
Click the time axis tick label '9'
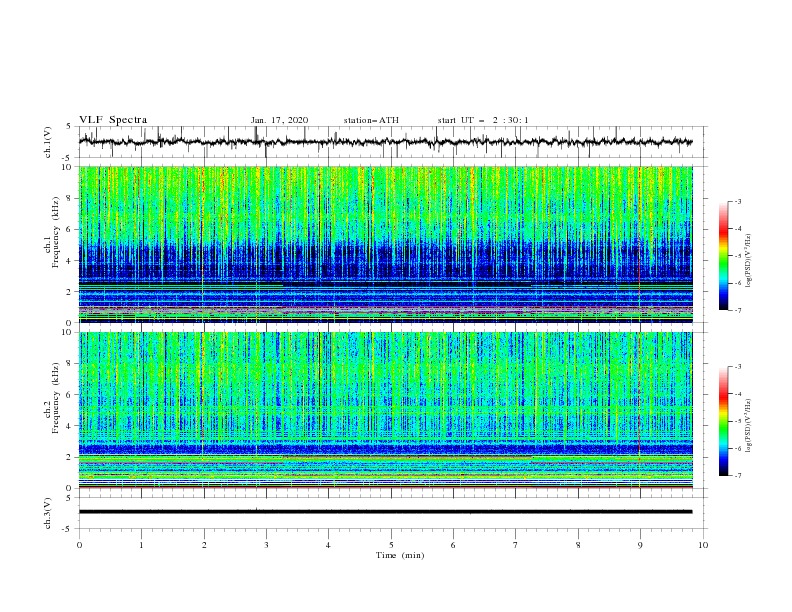click(640, 545)
